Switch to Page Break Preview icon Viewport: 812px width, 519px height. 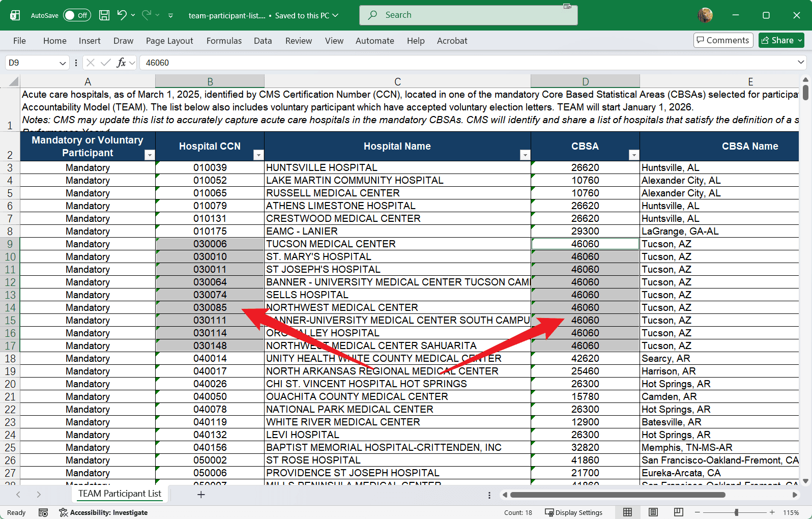(x=679, y=512)
